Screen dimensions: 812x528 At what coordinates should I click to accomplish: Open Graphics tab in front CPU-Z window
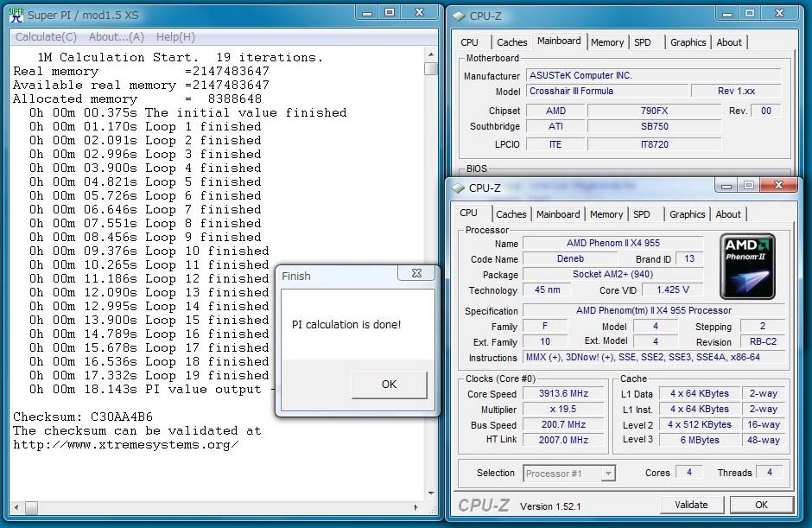[x=687, y=214]
